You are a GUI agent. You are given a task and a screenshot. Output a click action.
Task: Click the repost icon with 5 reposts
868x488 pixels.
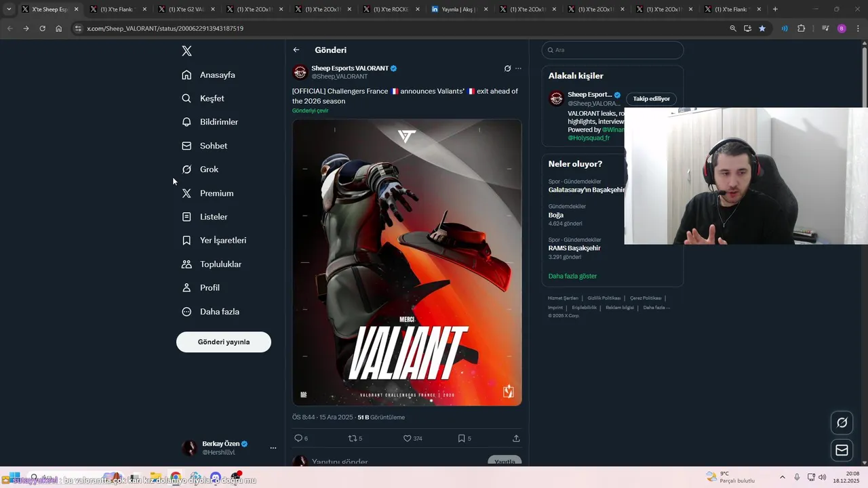[352, 439]
